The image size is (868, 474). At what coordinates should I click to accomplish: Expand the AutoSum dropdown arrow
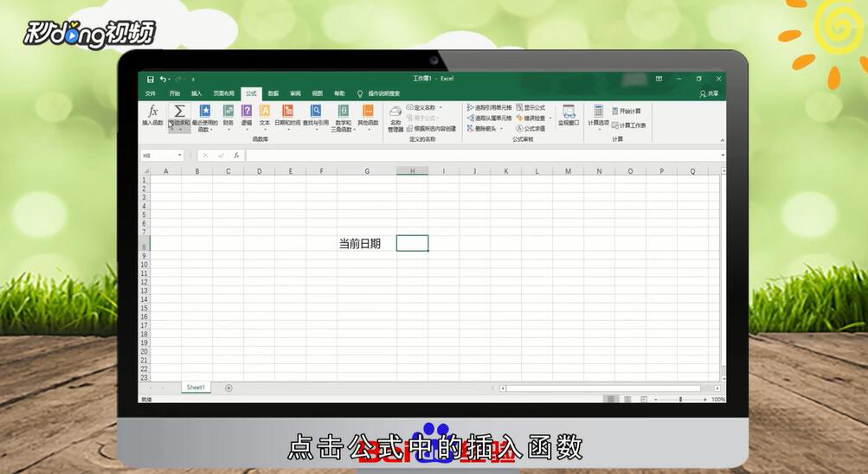click(180, 130)
